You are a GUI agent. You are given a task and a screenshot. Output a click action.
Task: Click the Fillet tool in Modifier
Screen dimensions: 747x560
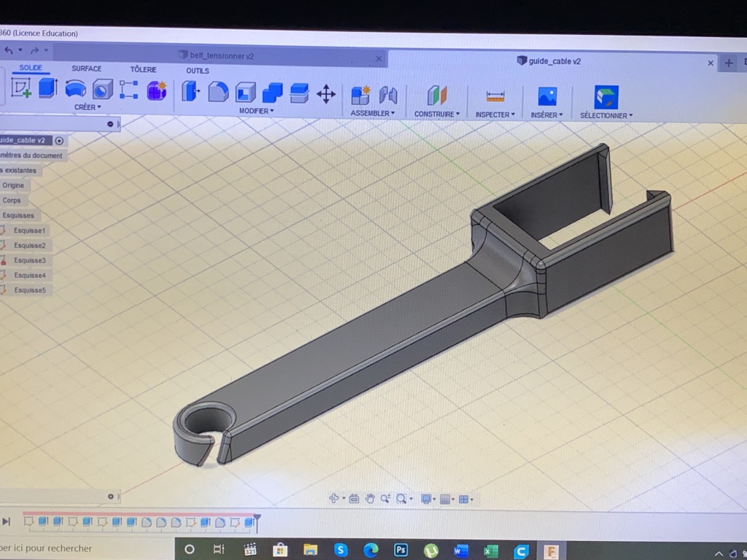(x=218, y=92)
